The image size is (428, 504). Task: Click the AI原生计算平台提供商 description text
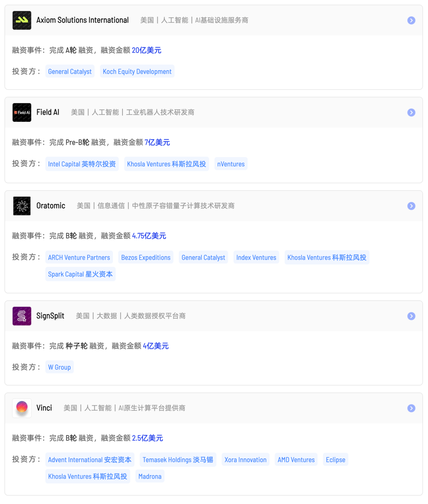[x=152, y=408]
